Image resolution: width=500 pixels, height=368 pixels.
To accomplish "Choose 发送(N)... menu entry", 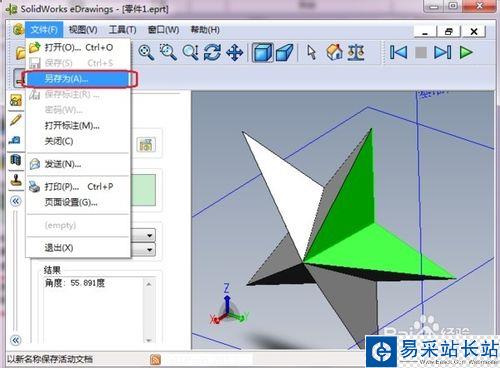I will [x=78, y=164].
